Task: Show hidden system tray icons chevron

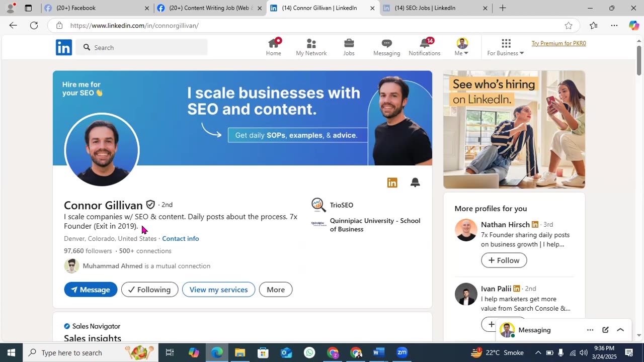Action: pos(538,352)
